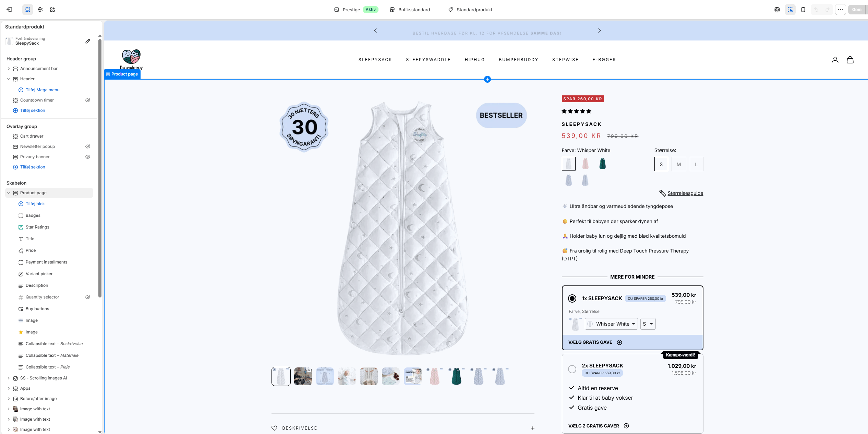Click plus icon beside VÆLG 2 GRATIS GAVER
This screenshot has height=434, width=868.
[x=626, y=426]
